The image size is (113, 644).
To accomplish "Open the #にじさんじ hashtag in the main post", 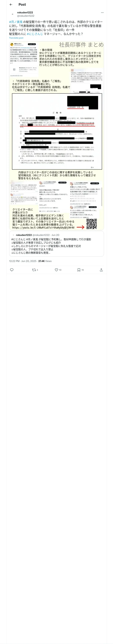I will coord(35,34).
